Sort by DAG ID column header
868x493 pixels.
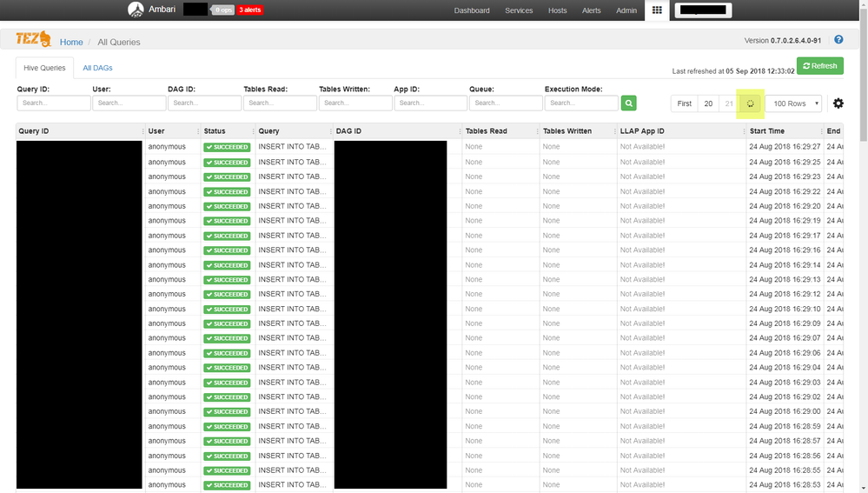(x=348, y=131)
